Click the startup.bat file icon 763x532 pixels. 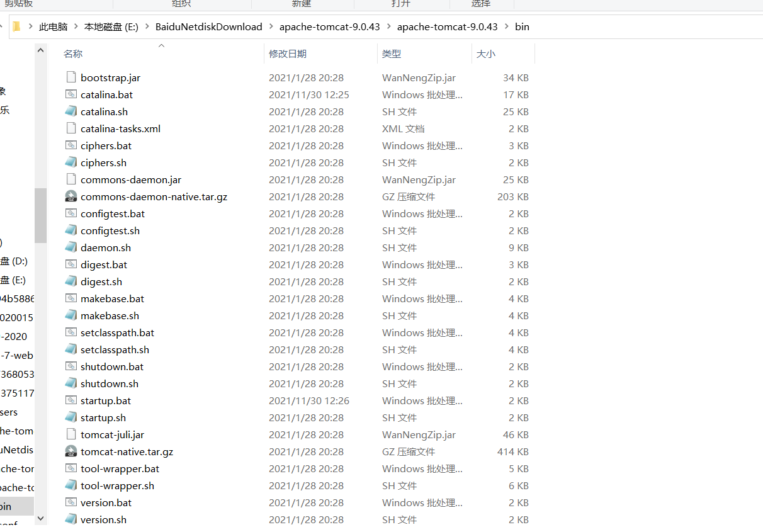(71, 400)
